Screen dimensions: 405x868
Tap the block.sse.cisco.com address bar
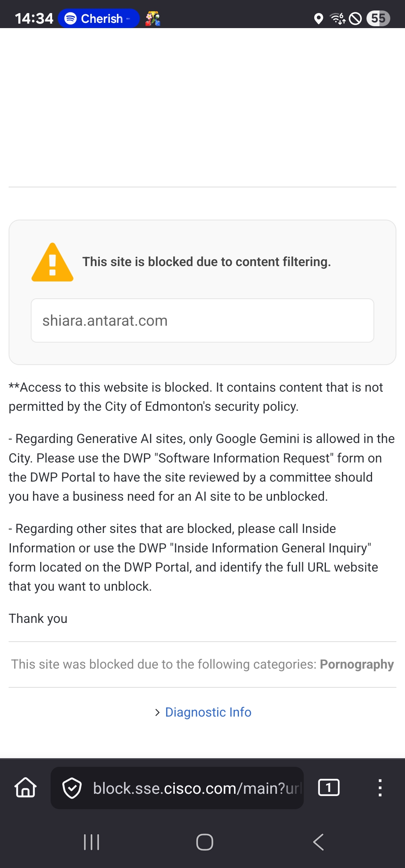pos(197,788)
